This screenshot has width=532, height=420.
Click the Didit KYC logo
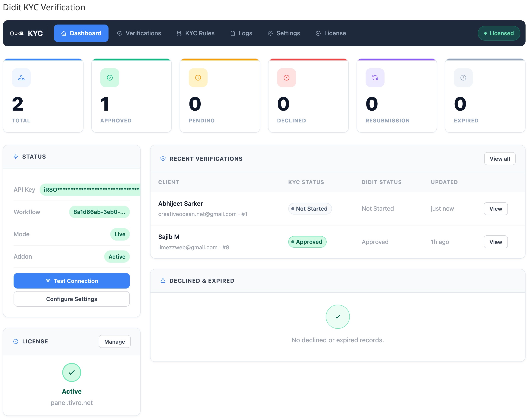point(26,33)
